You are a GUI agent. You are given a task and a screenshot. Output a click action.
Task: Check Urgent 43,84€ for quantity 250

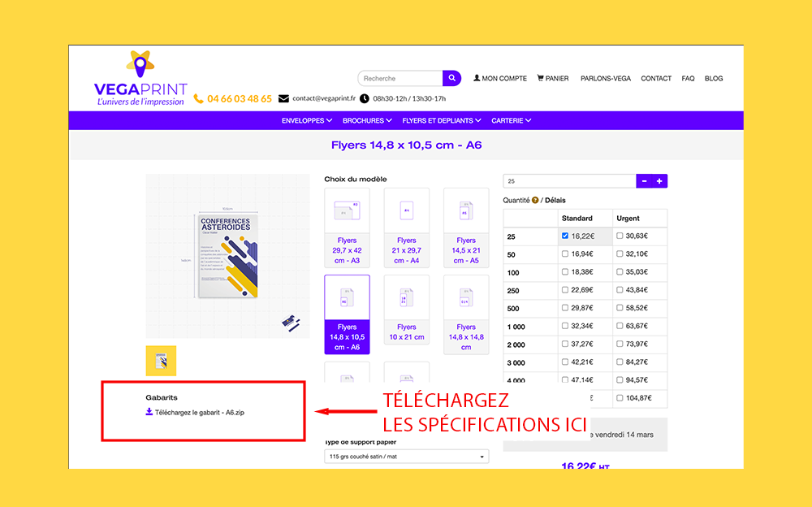coord(620,290)
